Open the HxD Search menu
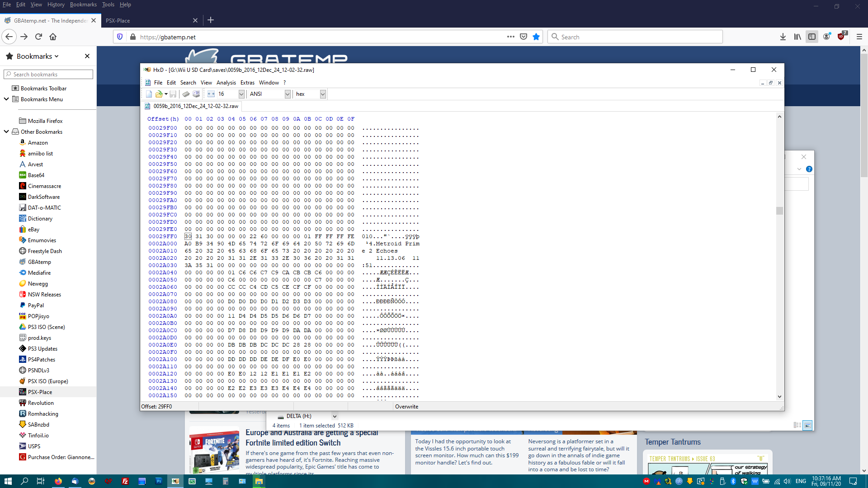 [188, 83]
